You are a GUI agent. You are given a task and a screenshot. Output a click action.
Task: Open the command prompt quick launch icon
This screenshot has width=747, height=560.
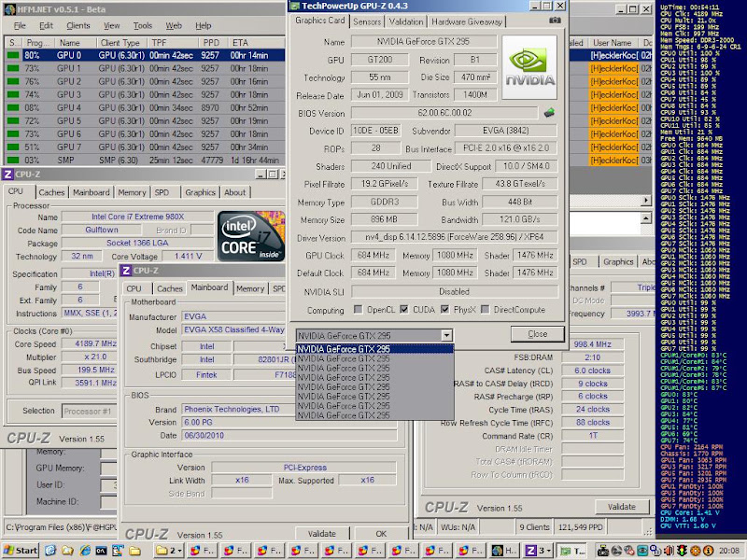click(101, 551)
